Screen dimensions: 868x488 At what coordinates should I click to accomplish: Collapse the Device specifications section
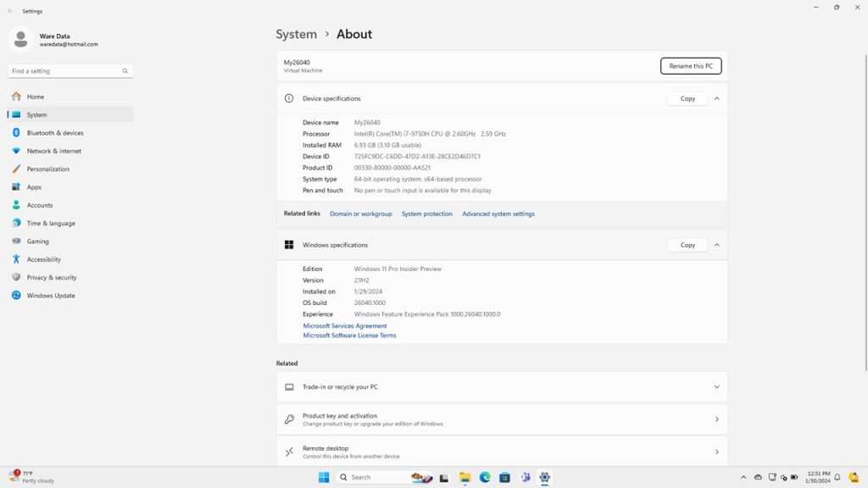coord(717,98)
